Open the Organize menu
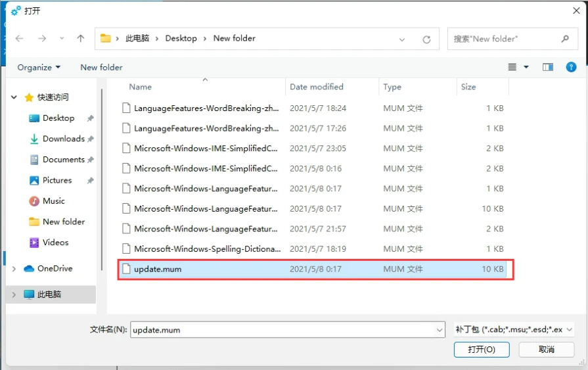588x370 pixels. 39,67
